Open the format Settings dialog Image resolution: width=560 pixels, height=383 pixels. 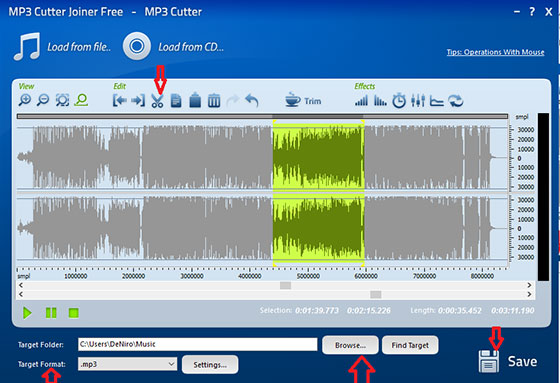[210, 365]
